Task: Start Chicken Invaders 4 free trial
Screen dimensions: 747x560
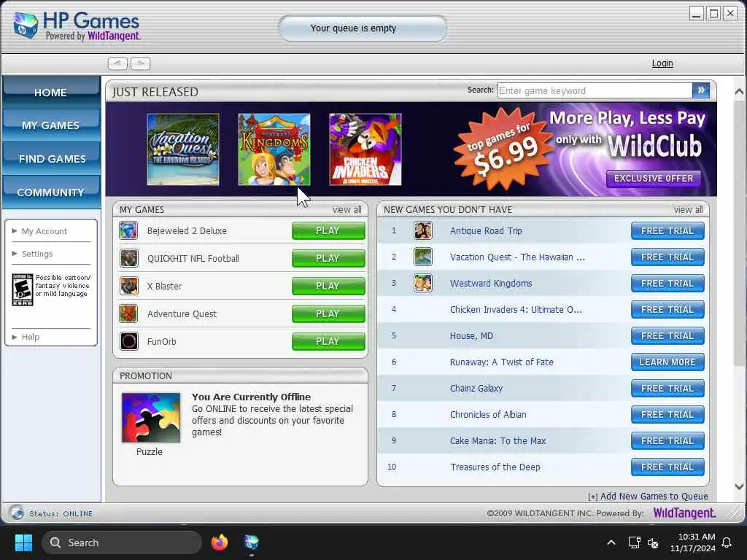Action: [x=667, y=309]
